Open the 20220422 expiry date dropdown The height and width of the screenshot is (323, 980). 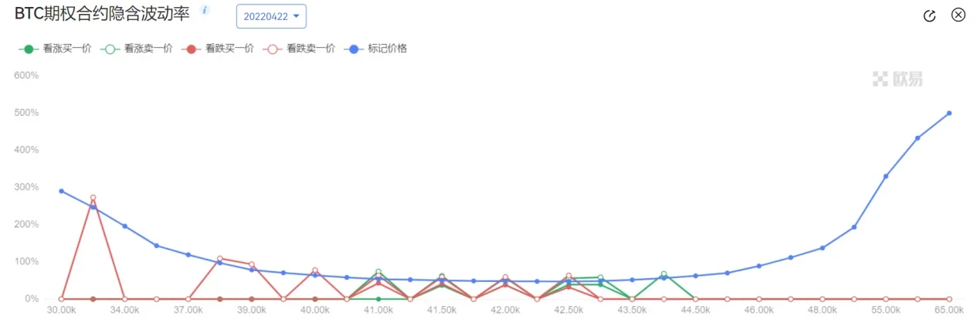tap(271, 16)
